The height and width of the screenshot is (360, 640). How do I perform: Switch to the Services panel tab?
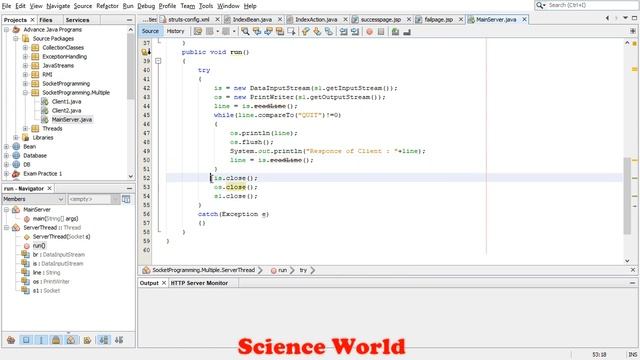coord(77,20)
